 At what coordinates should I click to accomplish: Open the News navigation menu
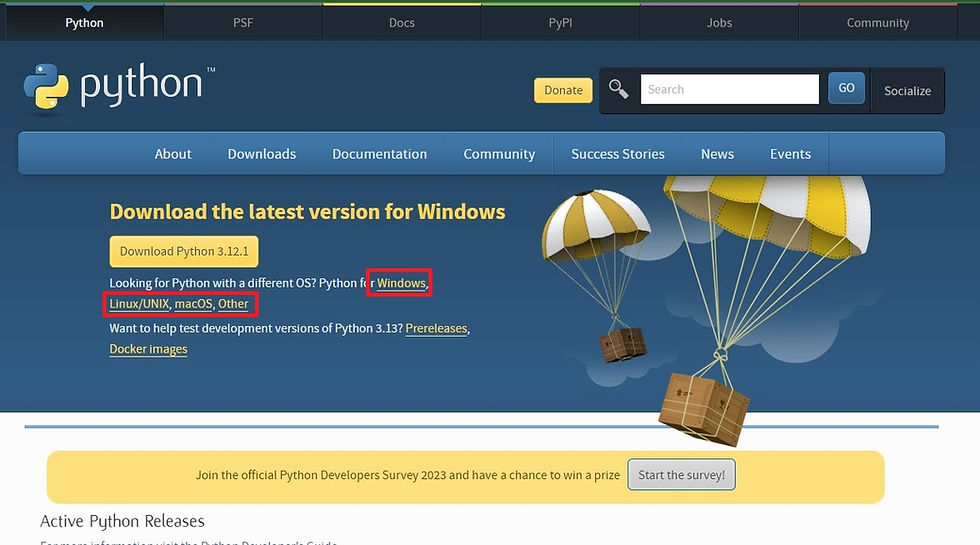pyautogui.click(x=718, y=154)
